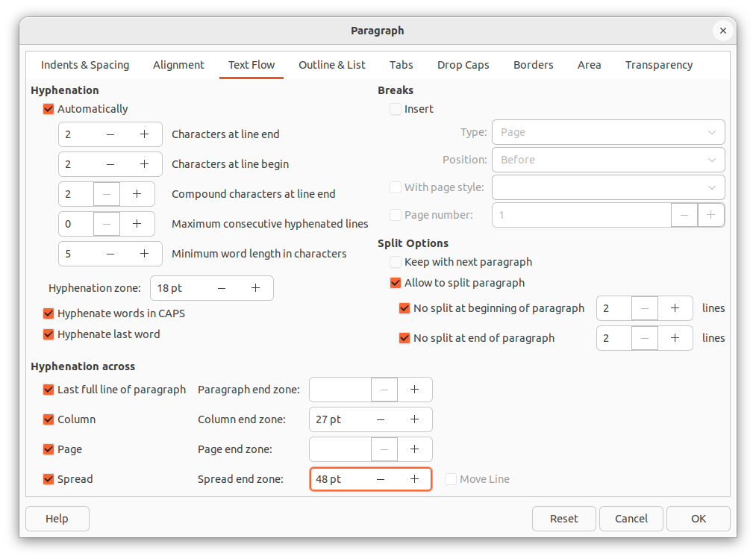Click the Reset button

564,519
